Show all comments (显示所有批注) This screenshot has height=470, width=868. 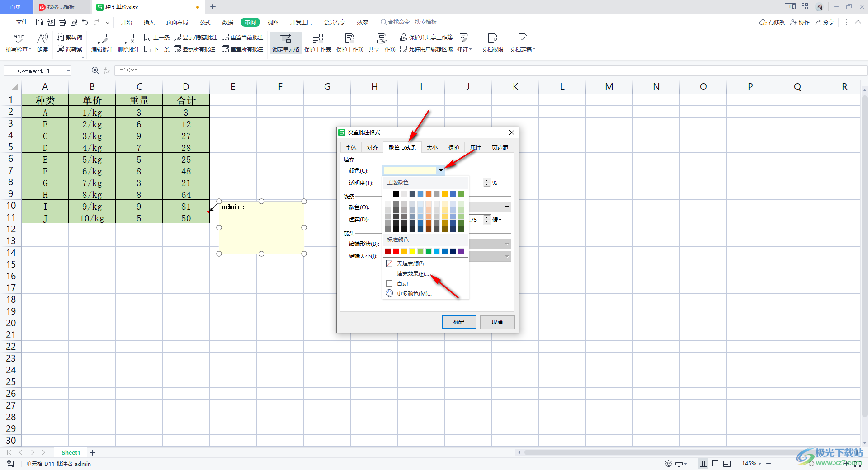[x=194, y=49]
